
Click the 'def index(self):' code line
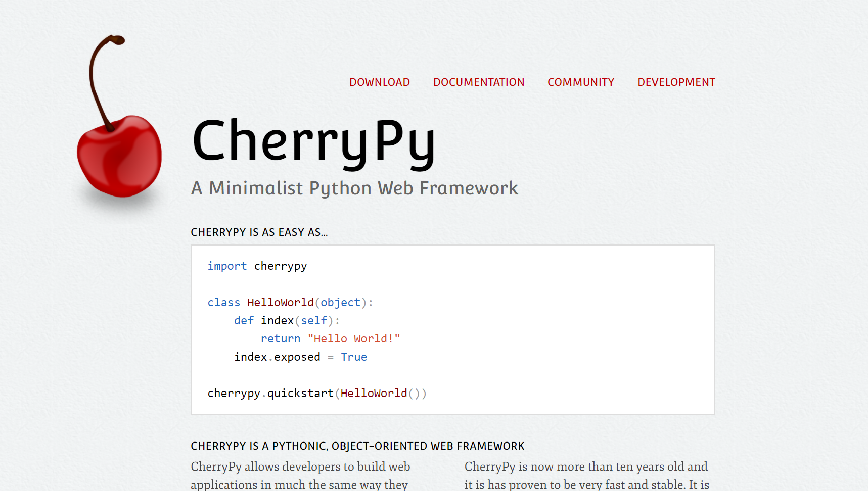287,321
